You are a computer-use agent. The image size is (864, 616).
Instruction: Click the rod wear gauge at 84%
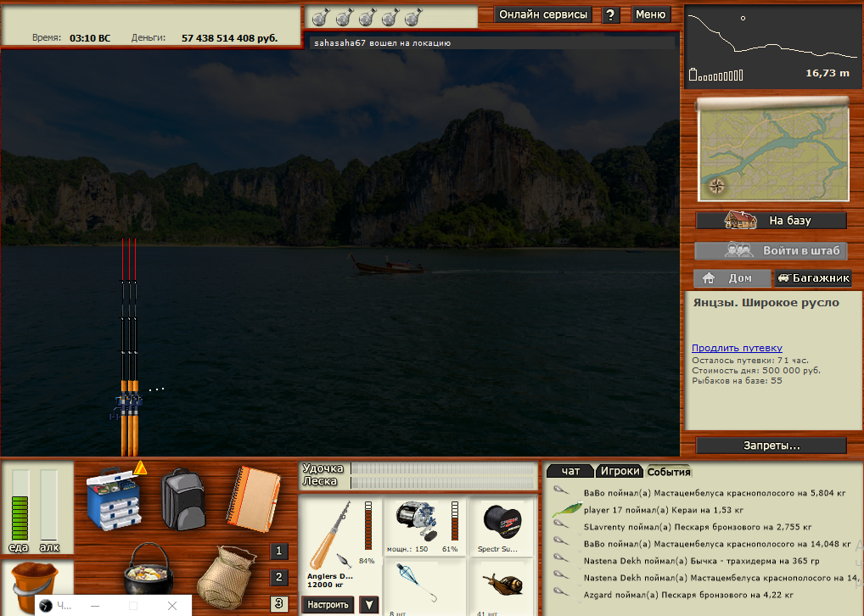(x=368, y=525)
